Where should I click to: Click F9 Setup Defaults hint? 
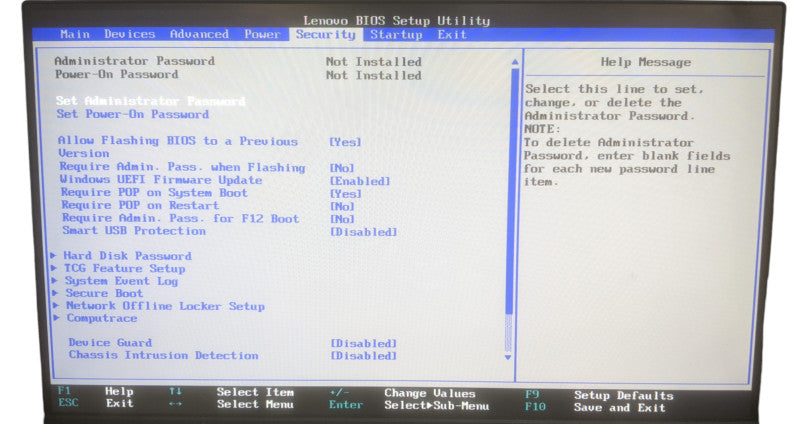point(599,395)
